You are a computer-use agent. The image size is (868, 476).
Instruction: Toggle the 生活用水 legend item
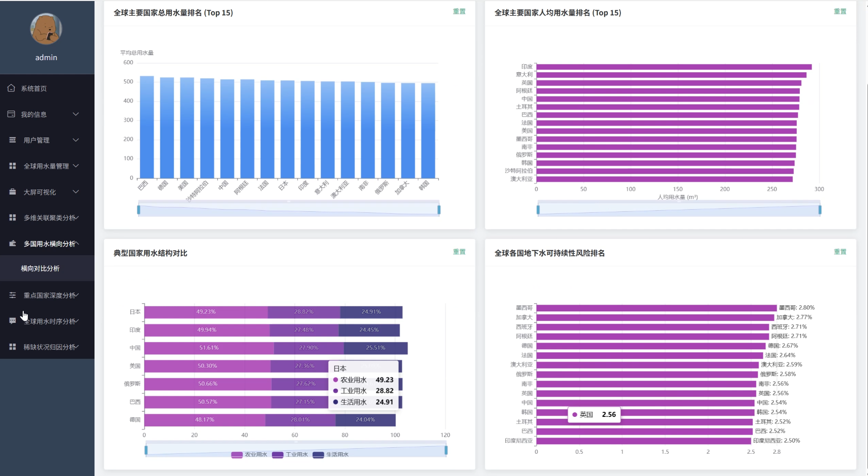(331, 455)
